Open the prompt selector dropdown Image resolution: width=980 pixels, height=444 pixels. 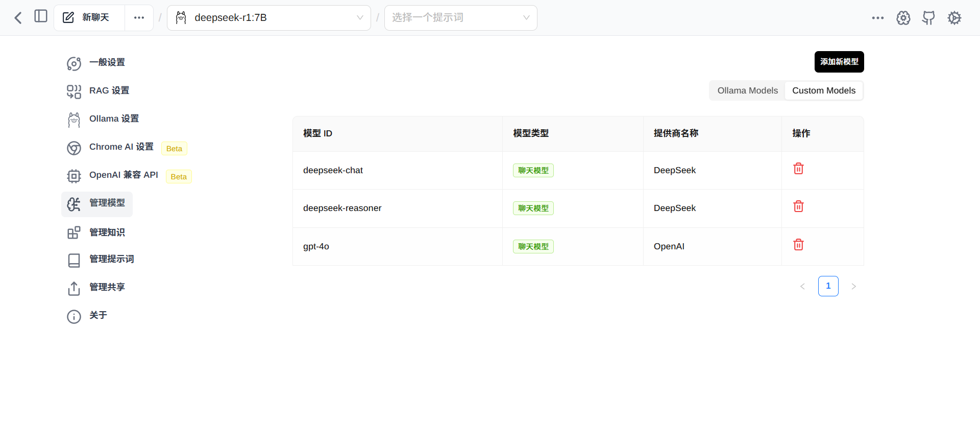click(x=460, y=18)
